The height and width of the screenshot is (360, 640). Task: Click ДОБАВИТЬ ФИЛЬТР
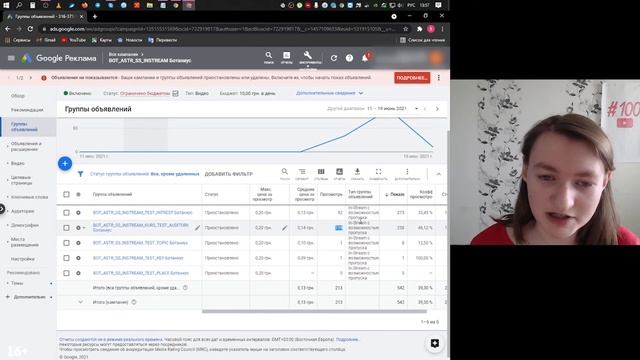(229, 174)
